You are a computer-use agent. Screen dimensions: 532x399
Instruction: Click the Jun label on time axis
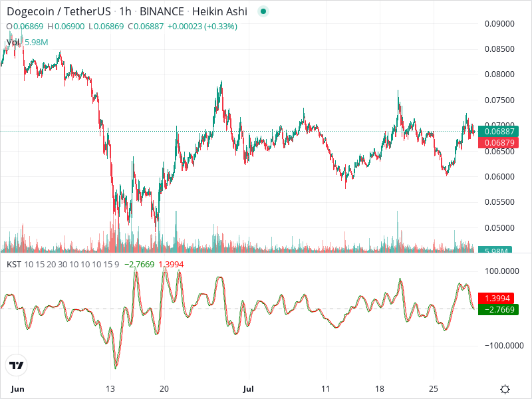17,389
